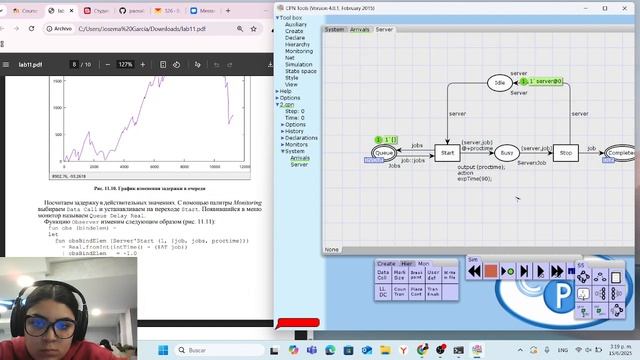Open the Arrivals page tab

[x=359, y=29]
